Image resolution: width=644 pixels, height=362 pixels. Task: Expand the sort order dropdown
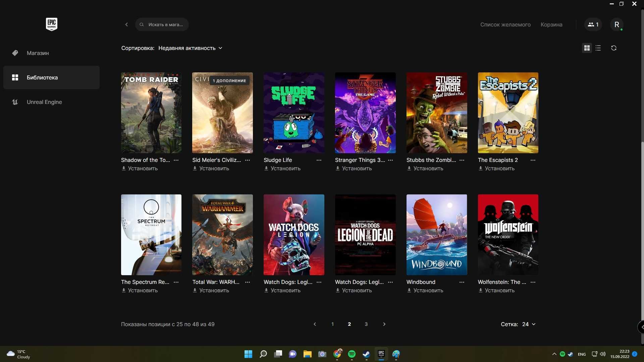click(x=190, y=48)
